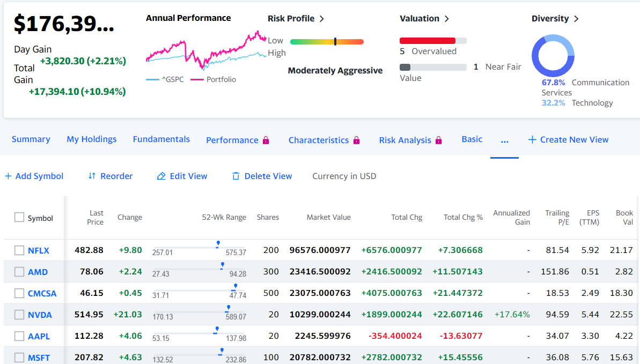Click the Create New View plus icon
The width and height of the screenshot is (640, 364).
coord(532,139)
